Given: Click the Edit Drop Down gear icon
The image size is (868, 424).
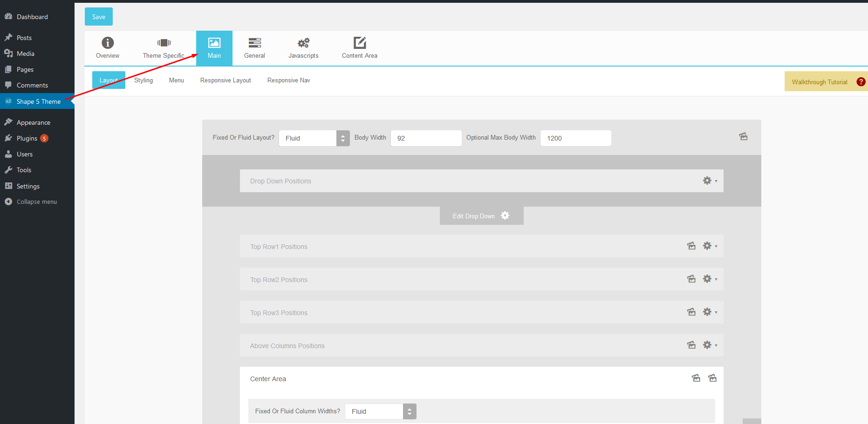Looking at the screenshot, I should (x=505, y=215).
